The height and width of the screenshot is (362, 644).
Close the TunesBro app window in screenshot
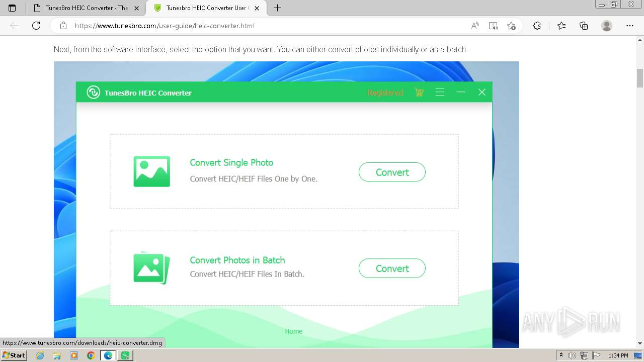482,93
